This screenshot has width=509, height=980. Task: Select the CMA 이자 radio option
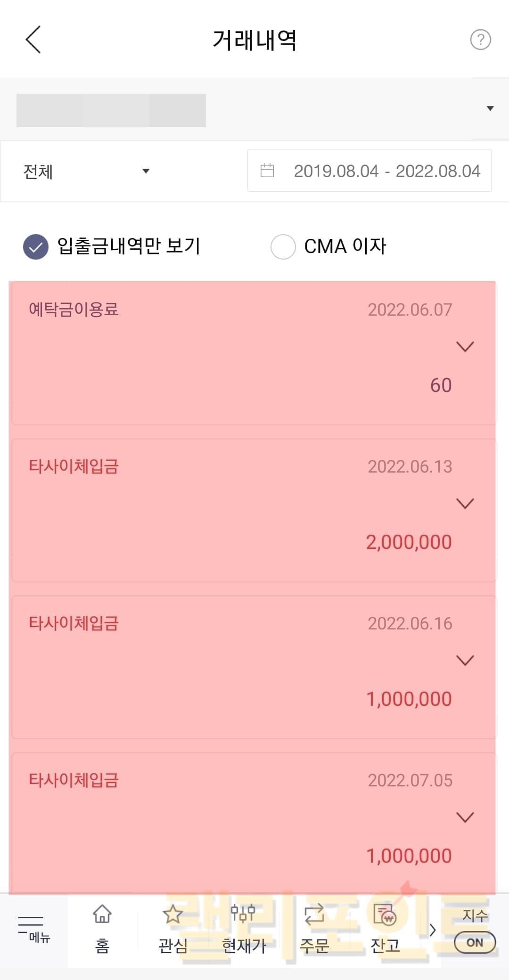pos(283,246)
